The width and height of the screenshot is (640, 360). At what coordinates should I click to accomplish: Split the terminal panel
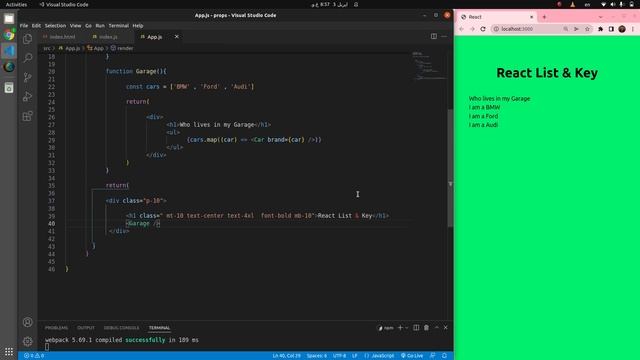(416, 327)
